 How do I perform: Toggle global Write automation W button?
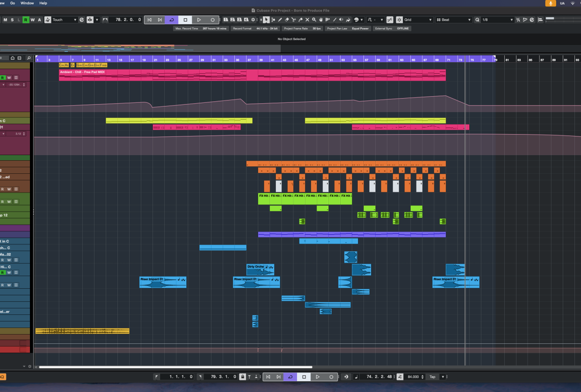click(x=33, y=20)
